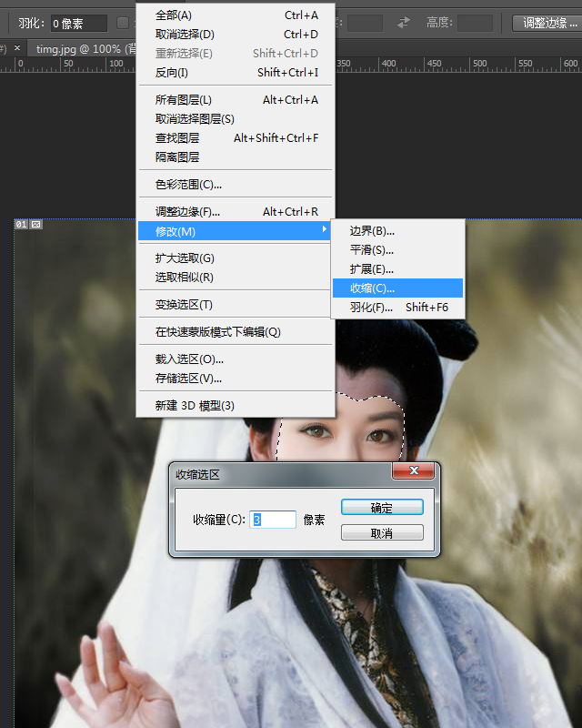This screenshot has height=728, width=582.
Task: Click 在快速蒙版模式下编辑(Q) entry
Action: coord(236,332)
